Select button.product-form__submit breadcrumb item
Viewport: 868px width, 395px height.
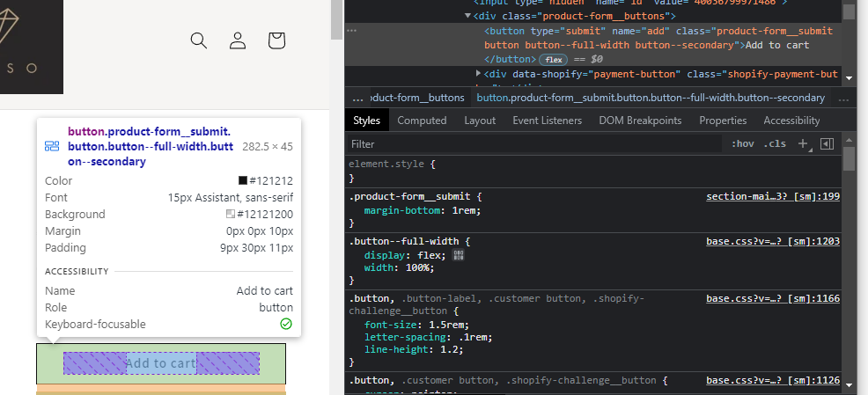[x=651, y=98]
